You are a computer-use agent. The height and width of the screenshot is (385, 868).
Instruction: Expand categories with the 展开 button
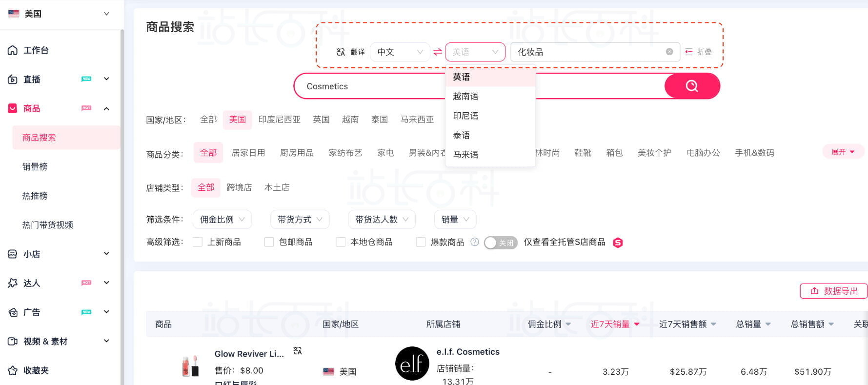[x=843, y=152]
